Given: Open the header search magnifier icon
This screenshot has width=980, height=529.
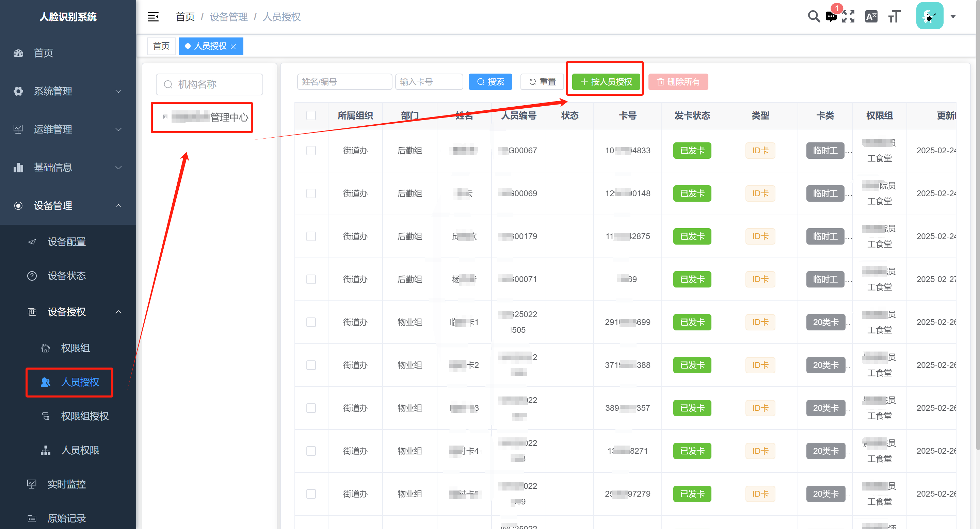Looking at the screenshot, I should pyautogui.click(x=813, y=17).
